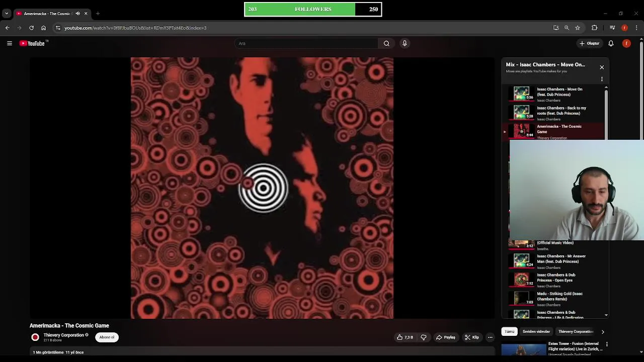Open a new browser tab
This screenshot has width=644, height=362.
[98, 14]
